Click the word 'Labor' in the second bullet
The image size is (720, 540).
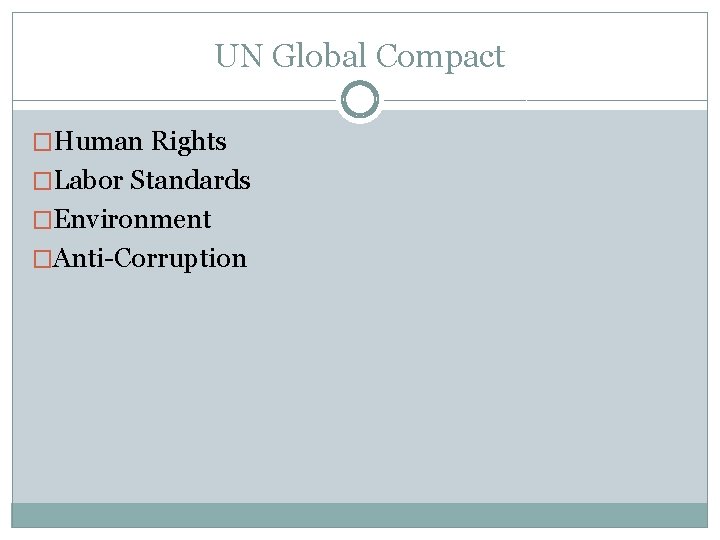(x=88, y=180)
